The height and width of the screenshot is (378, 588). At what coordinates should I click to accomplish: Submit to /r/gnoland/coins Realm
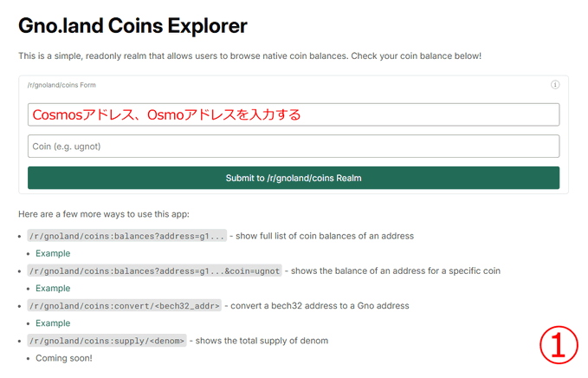[x=294, y=178]
